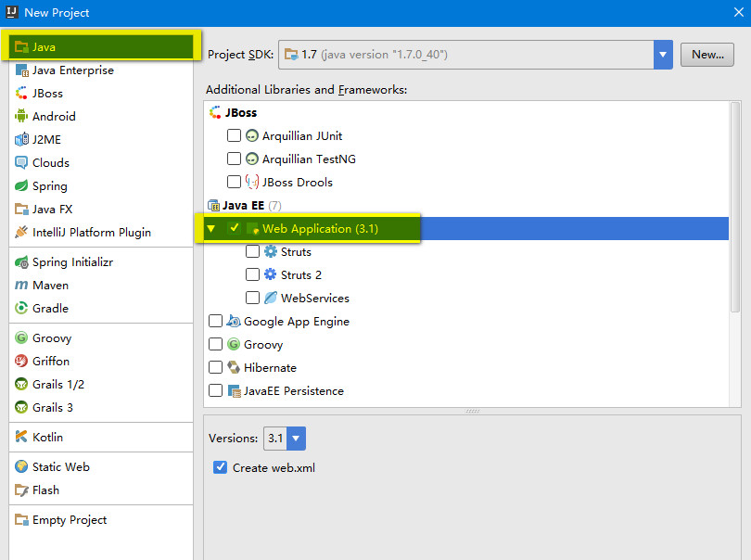Open the Versions 3.1 dropdown

(x=296, y=439)
